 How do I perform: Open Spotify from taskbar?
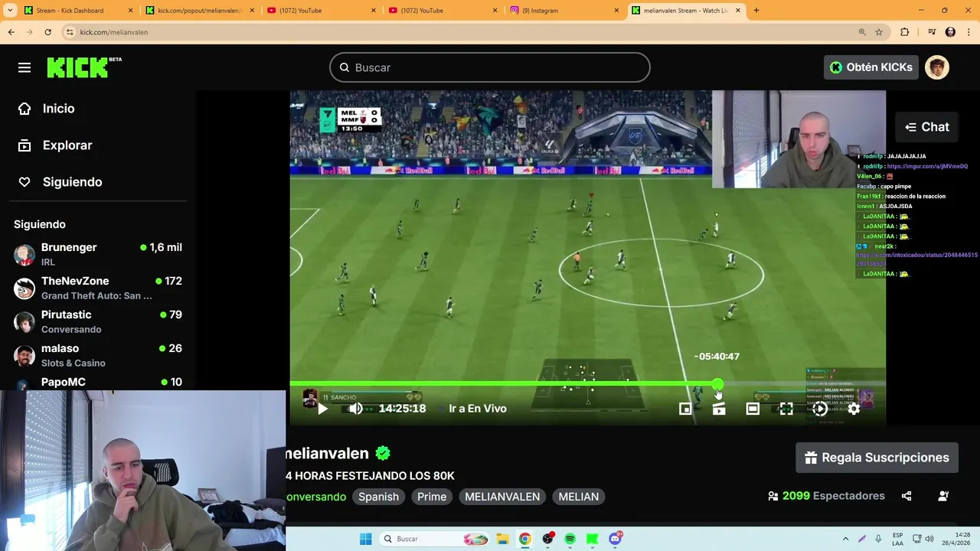pos(570,539)
